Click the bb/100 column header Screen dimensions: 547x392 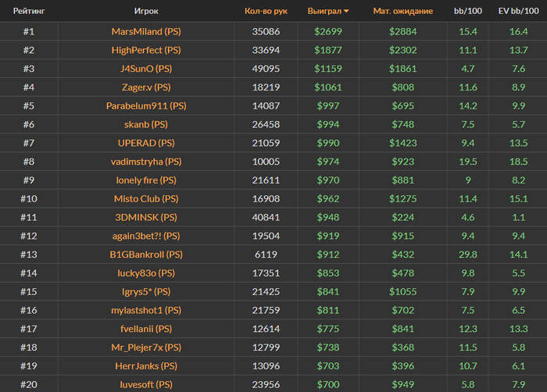468,11
